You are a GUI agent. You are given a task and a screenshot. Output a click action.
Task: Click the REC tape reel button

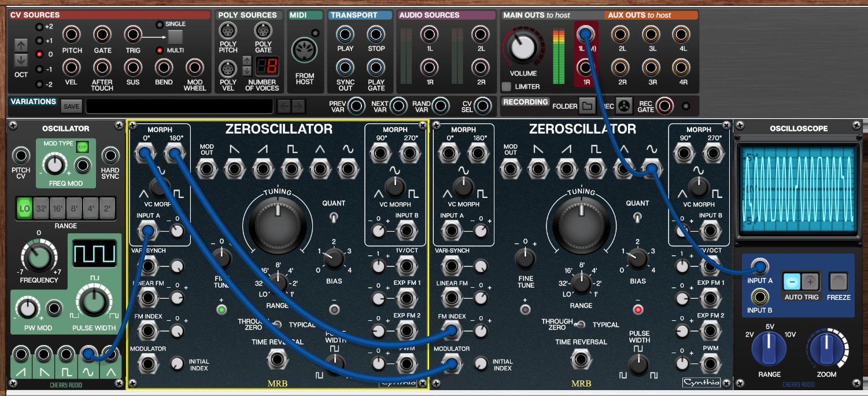[624, 106]
